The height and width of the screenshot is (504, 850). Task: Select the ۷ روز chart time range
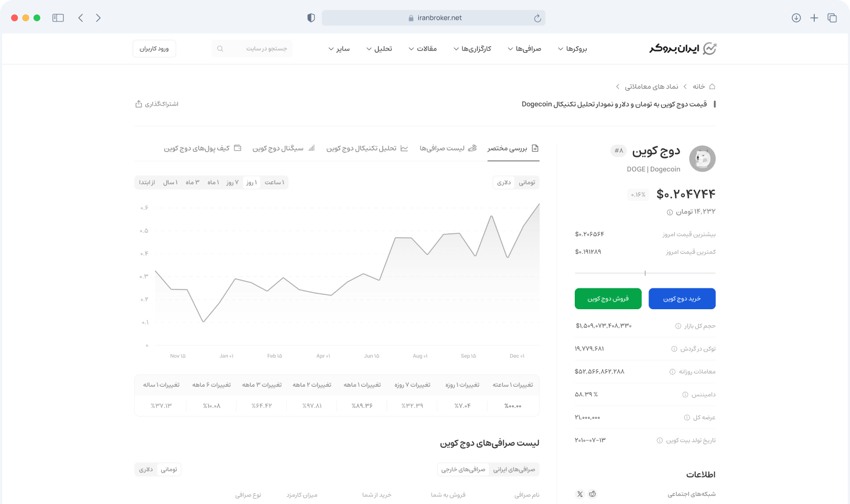tap(232, 182)
